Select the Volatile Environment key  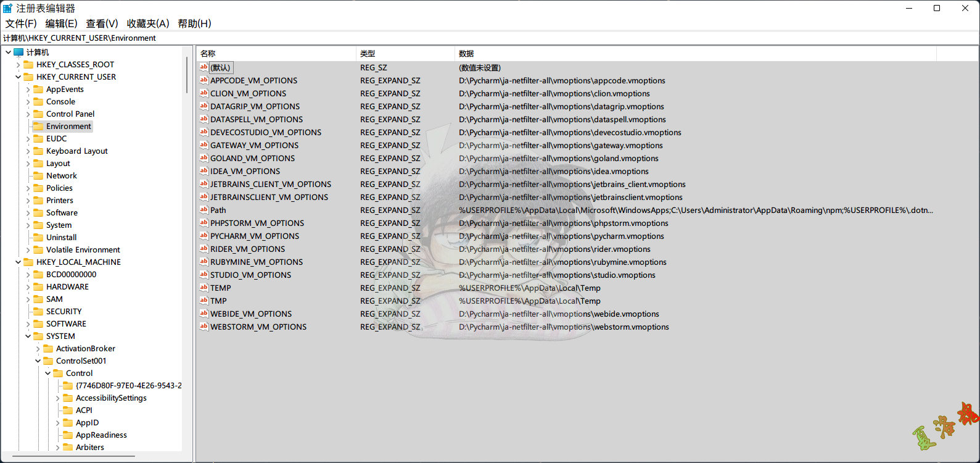[x=83, y=249]
